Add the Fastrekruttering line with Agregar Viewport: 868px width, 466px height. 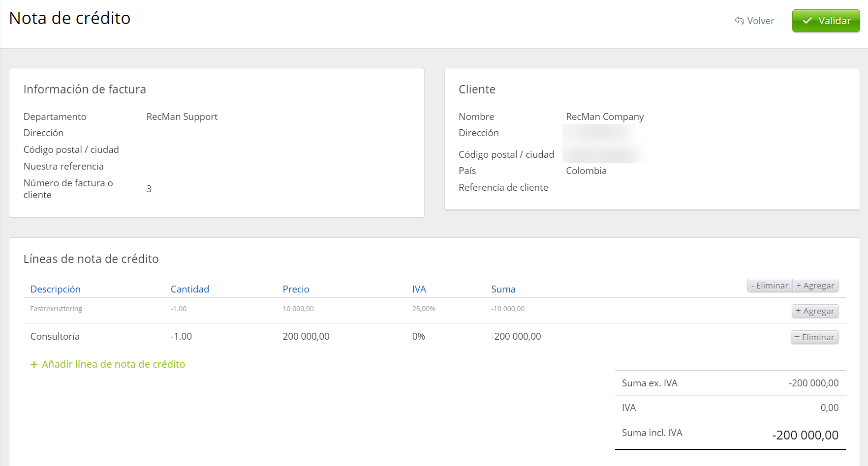click(815, 311)
